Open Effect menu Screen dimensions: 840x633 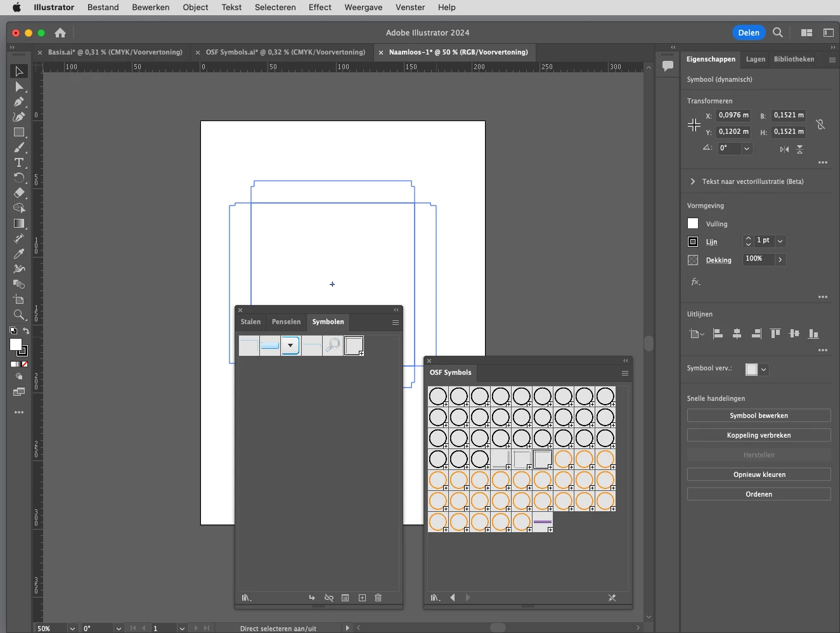tap(320, 7)
